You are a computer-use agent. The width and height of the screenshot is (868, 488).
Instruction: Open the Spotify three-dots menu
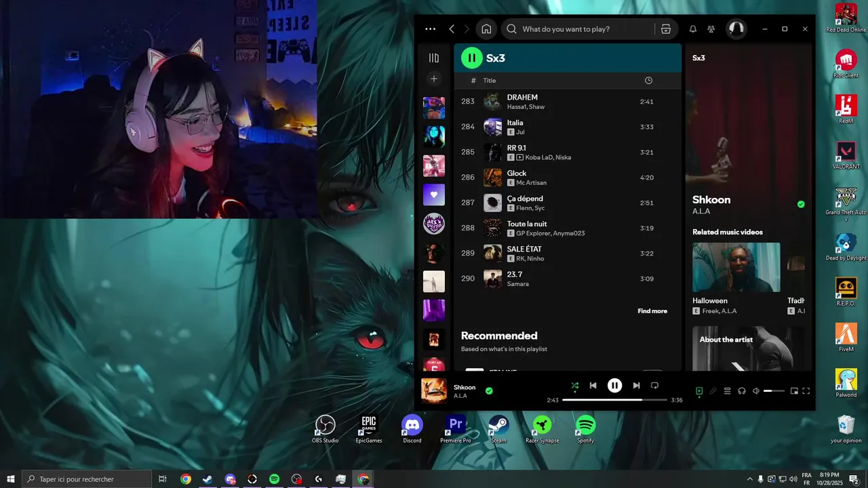(430, 29)
